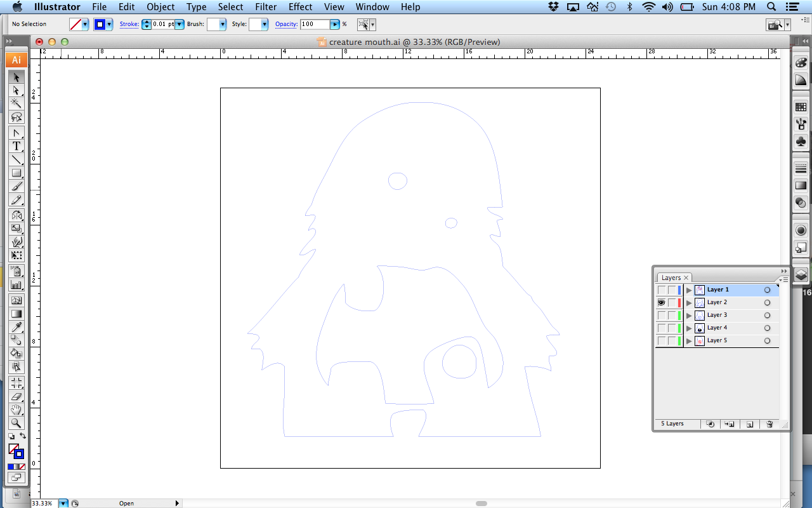
Task: Hide Layer 2 with eye icon
Action: (x=662, y=303)
